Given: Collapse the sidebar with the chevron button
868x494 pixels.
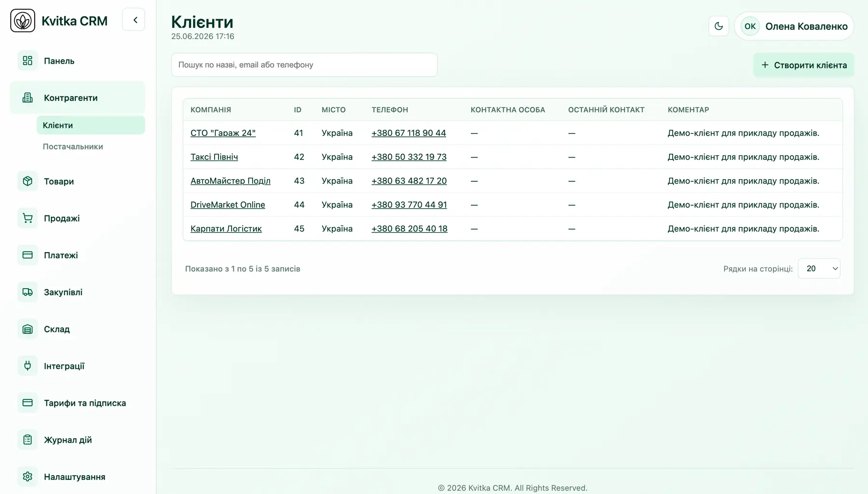Looking at the screenshot, I should 134,20.
